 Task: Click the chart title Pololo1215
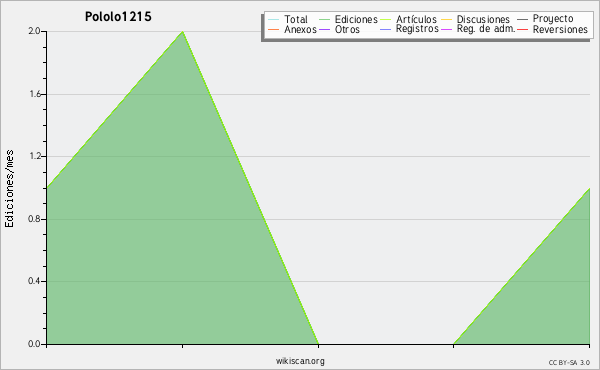[x=118, y=17]
